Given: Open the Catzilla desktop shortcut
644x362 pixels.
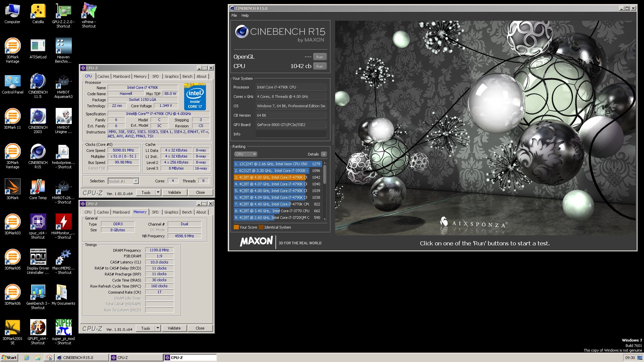Looking at the screenshot, I should coord(38,13).
